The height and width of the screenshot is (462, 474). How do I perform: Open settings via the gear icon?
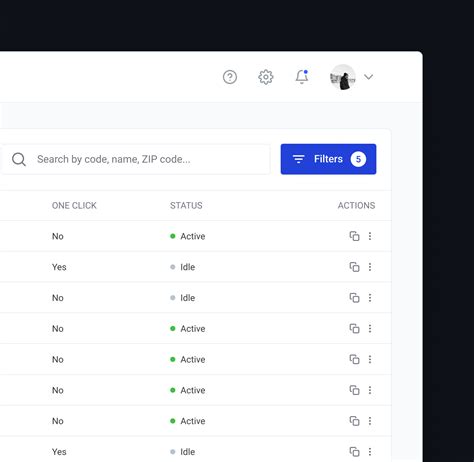pyautogui.click(x=266, y=77)
